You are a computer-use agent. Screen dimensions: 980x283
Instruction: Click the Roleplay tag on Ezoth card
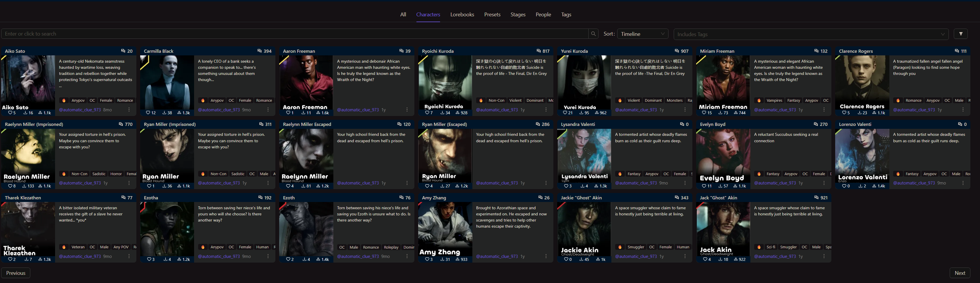tap(391, 247)
